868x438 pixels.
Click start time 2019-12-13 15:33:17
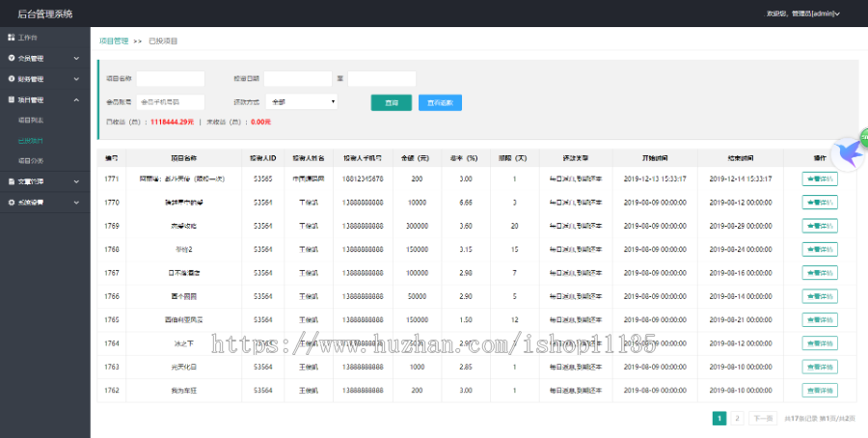tap(655, 178)
